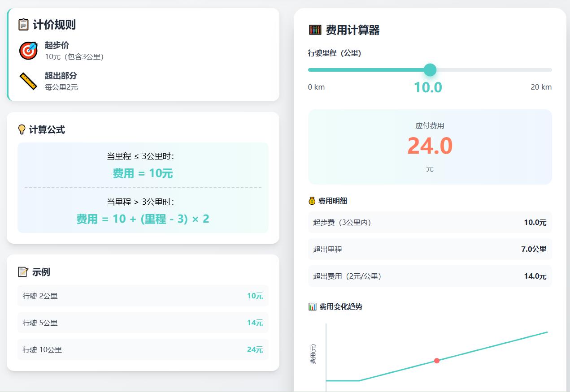Click the 费用 = 10 + (里程 - 3) × 2 formula
Screen dimensions: 570x392
pos(143,219)
